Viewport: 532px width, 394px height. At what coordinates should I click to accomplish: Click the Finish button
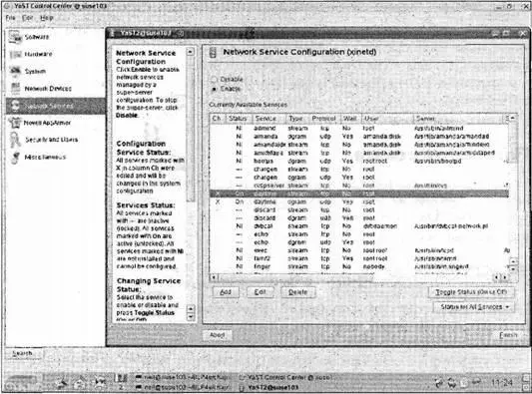point(508,335)
